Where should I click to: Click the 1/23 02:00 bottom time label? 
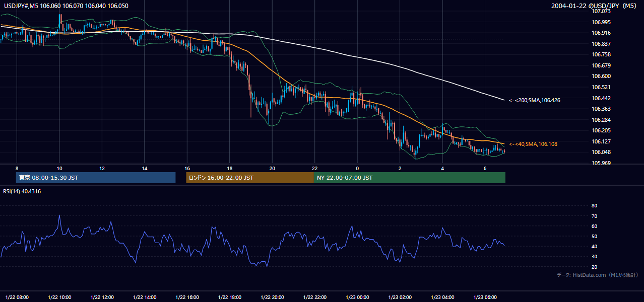pyautogui.click(x=400, y=297)
